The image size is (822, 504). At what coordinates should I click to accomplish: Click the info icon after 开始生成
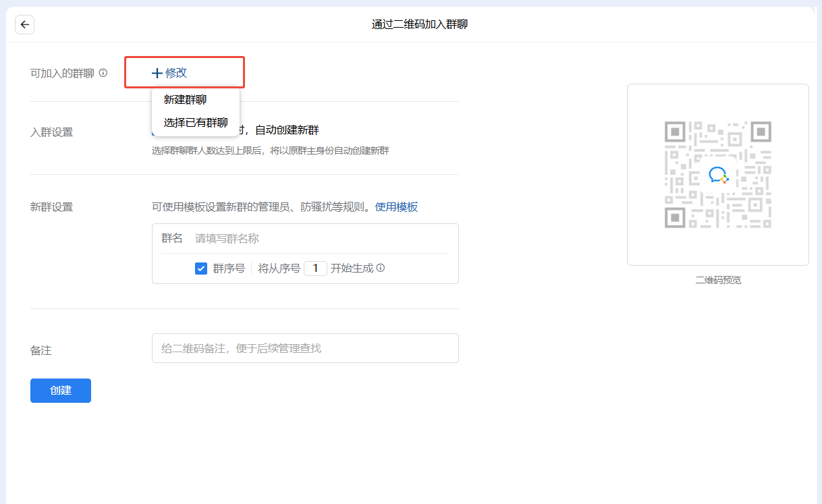(381, 268)
